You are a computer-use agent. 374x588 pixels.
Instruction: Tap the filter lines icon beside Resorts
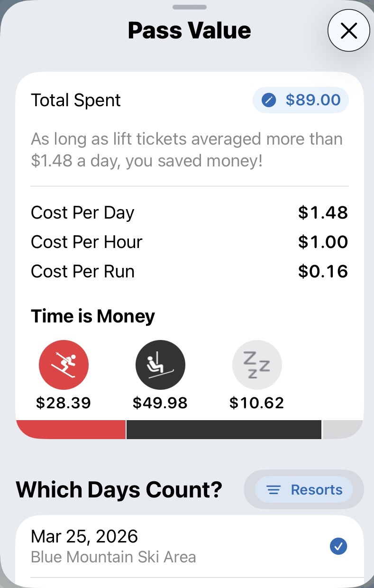click(x=274, y=490)
